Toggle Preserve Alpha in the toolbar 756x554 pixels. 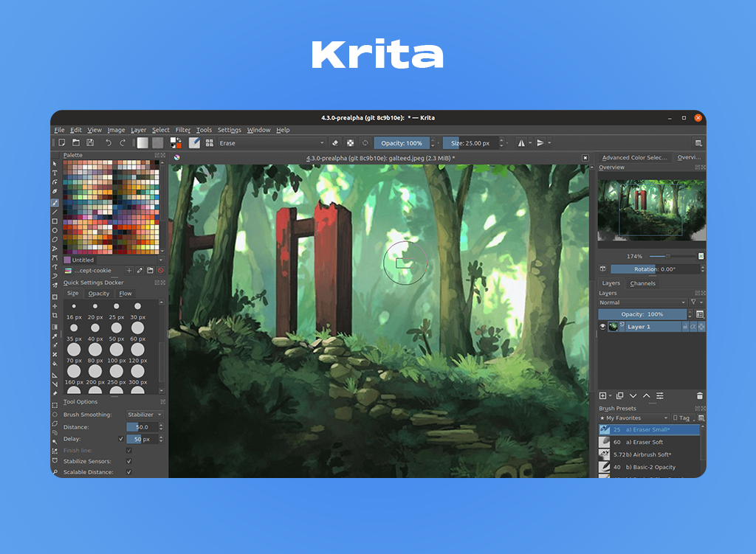pyautogui.click(x=351, y=142)
